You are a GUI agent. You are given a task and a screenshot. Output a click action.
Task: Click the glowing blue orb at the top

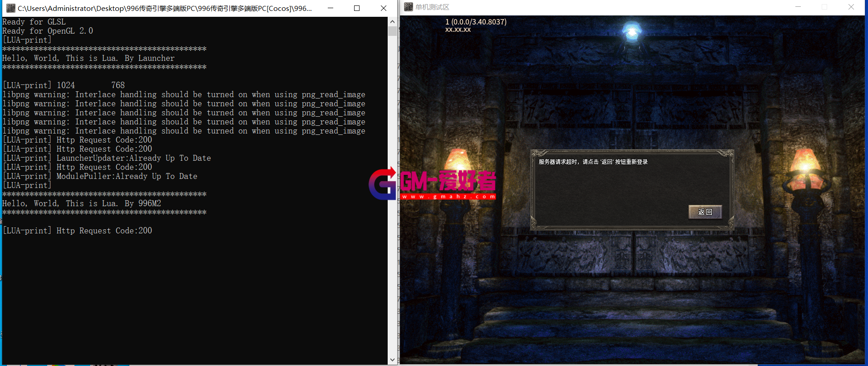pos(631,32)
